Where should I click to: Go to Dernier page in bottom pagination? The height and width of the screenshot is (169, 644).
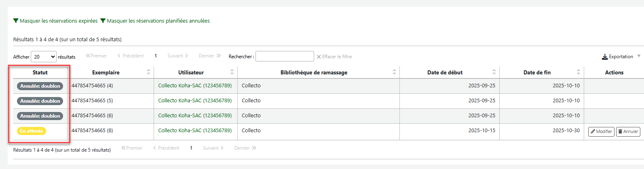pos(245,148)
